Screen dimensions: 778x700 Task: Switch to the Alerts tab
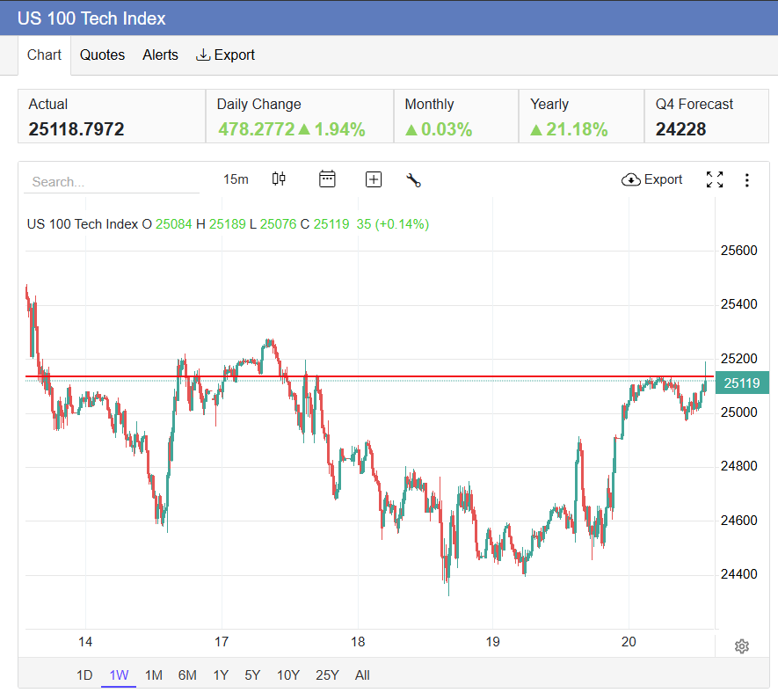point(160,55)
